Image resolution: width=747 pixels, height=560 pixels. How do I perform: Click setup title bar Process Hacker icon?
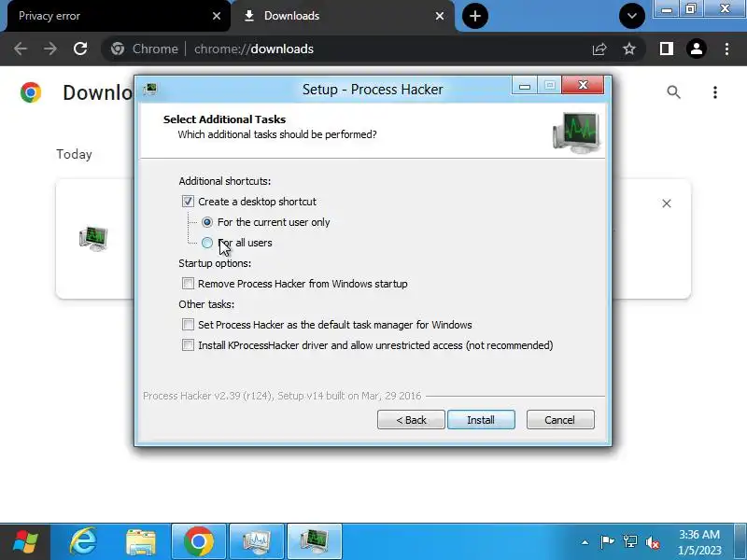pos(150,89)
